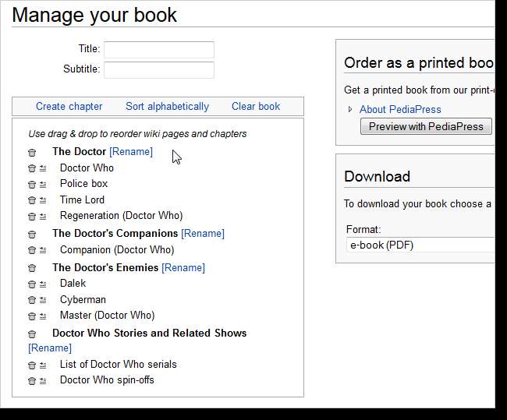
Task: Focus the Title text field
Action: click(x=159, y=50)
